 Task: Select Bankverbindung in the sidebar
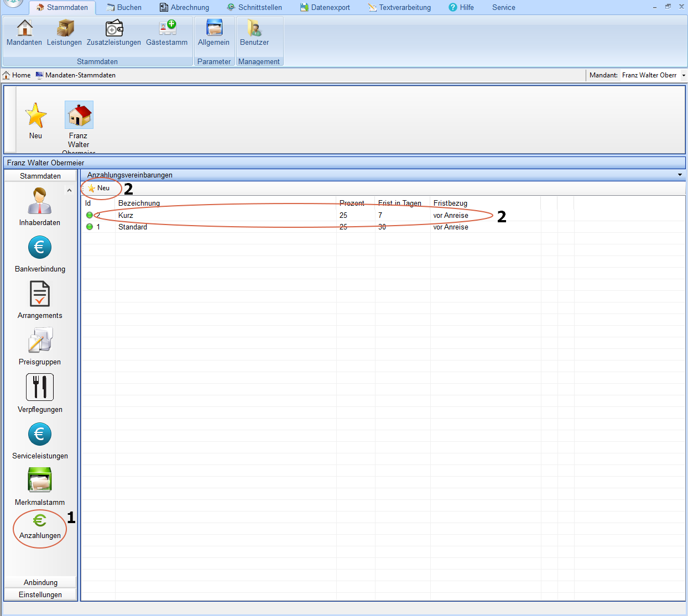coord(40,254)
